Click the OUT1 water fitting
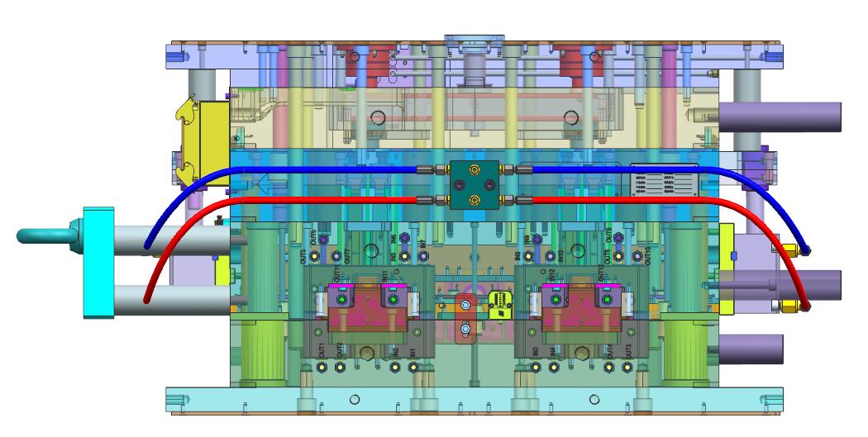868x437 pixels. point(322,367)
